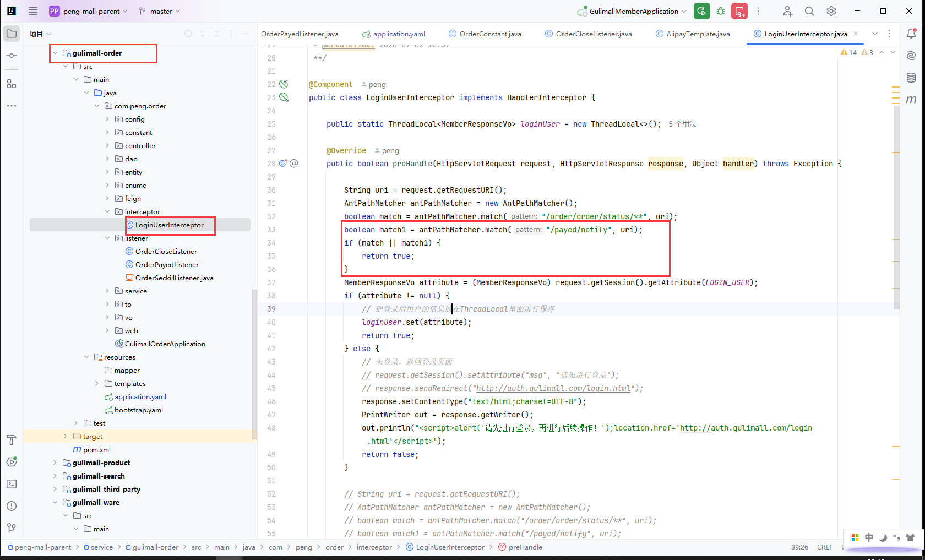The width and height of the screenshot is (925, 560).
Task: Show more tool windows ellipsis
Action: pyautogui.click(x=12, y=105)
